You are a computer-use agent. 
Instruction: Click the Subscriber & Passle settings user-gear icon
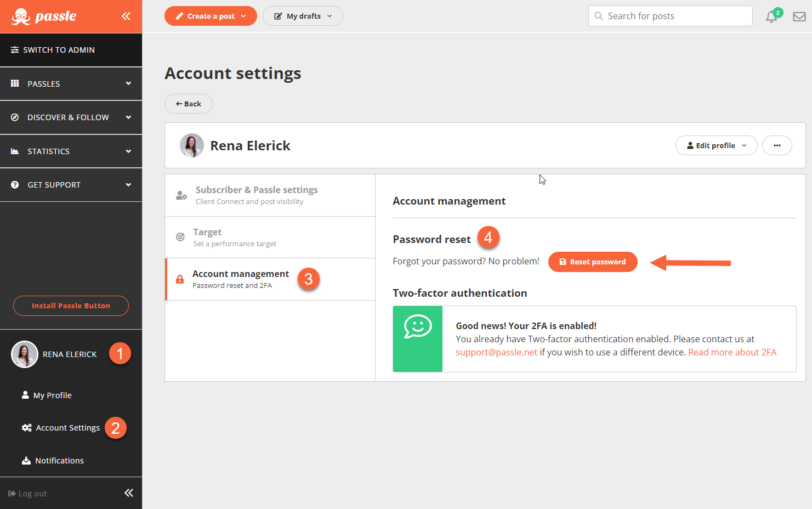pyautogui.click(x=181, y=195)
